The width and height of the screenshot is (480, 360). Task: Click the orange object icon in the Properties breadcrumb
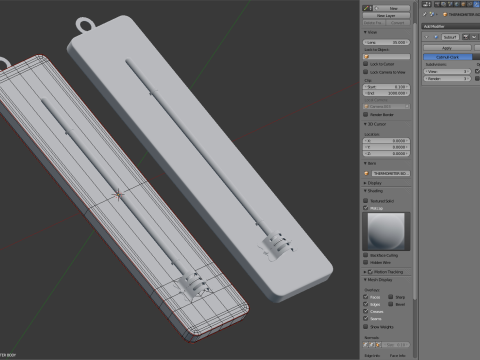pos(445,14)
